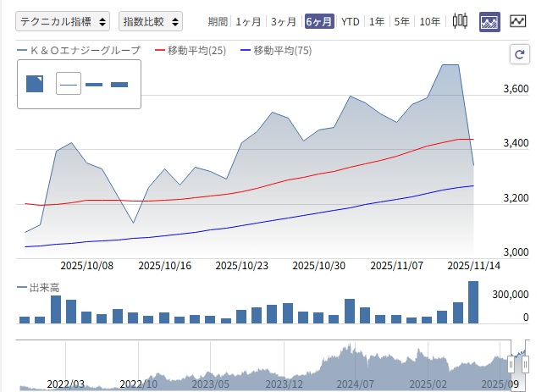The height and width of the screenshot is (392, 547).
Task: Select the 6ヶ月 period tab
Action: 318,22
